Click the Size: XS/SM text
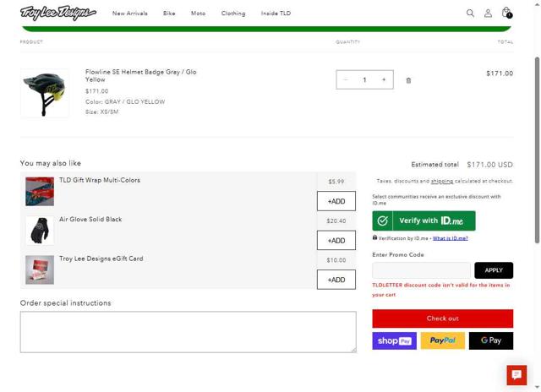 pos(101,112)
